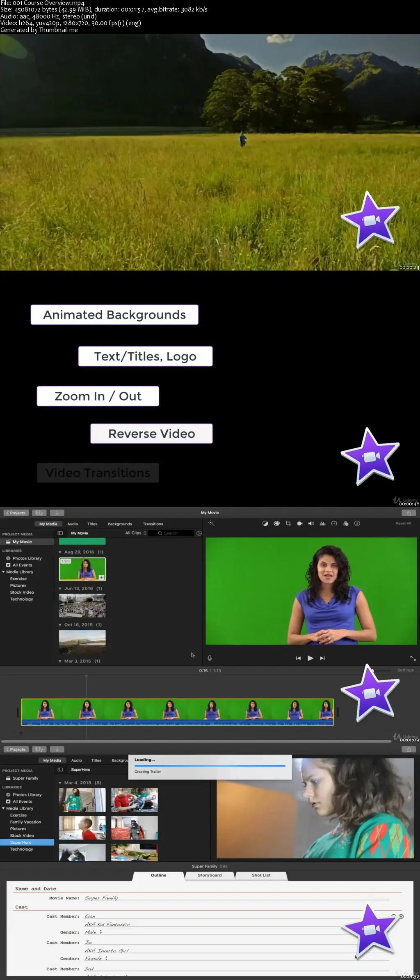Toggle the sidebar beside the SuperHero title

60,769
